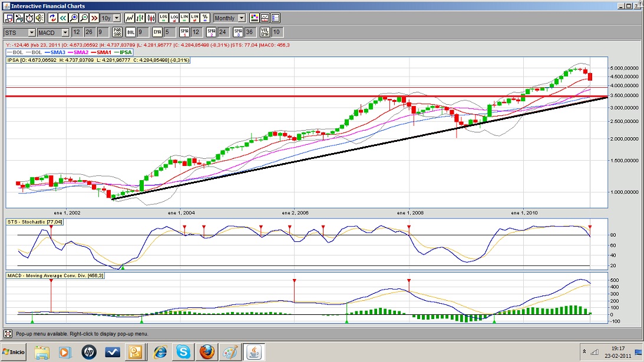Open the 10y time range dropdown

(116, 18)
